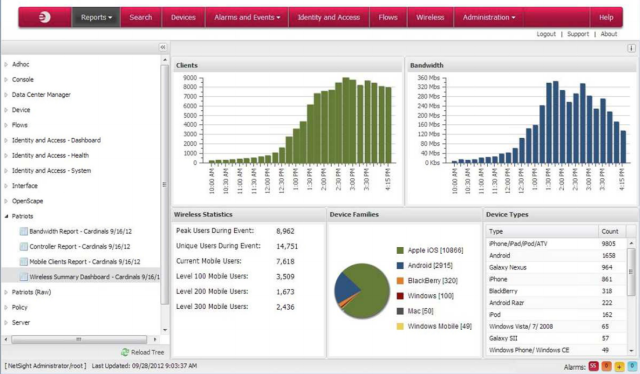The height and width of the screenshot is (374, 640).
Task: Click the Support link
Action: (578, 34)
